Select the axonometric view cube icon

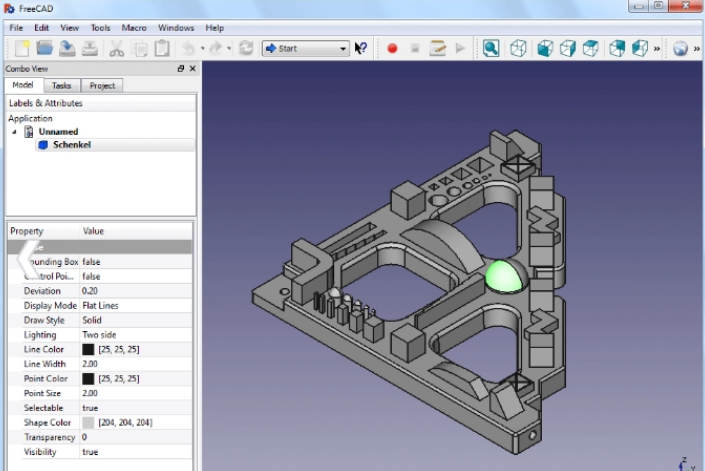point(518,48)
